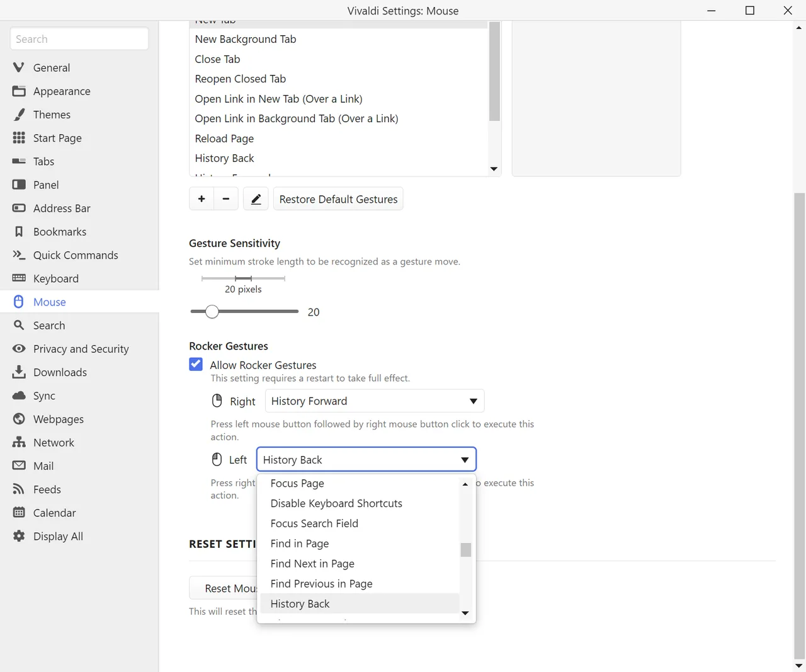This screenshot has height=672, width=806.
Task: Select Close Tab gesture
Action: tap(339, 59)
